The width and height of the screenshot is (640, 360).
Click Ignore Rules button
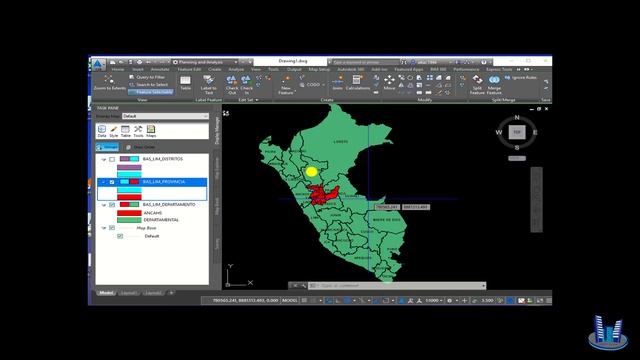pos(521,77)
